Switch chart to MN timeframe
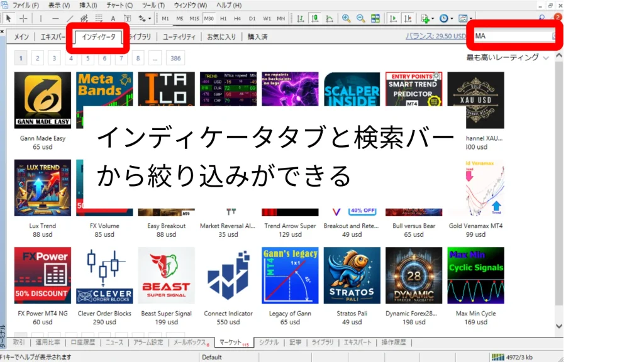This screenshot has height=362, width=644. click(281, 18)
